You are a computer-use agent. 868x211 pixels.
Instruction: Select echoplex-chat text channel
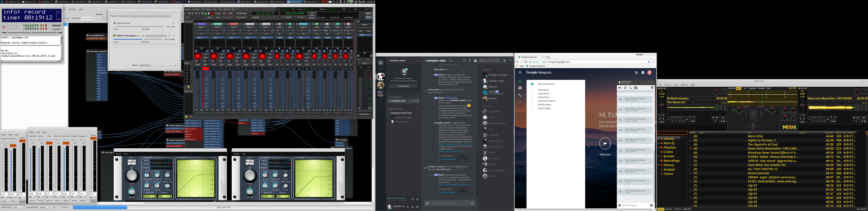click(x=403, y=101)
